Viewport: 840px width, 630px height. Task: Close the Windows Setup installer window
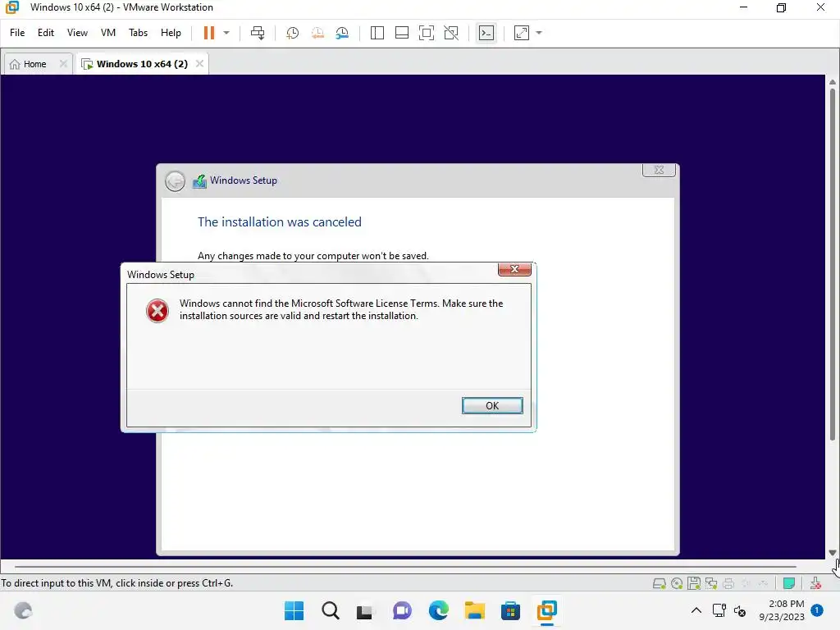pos(659,170)
